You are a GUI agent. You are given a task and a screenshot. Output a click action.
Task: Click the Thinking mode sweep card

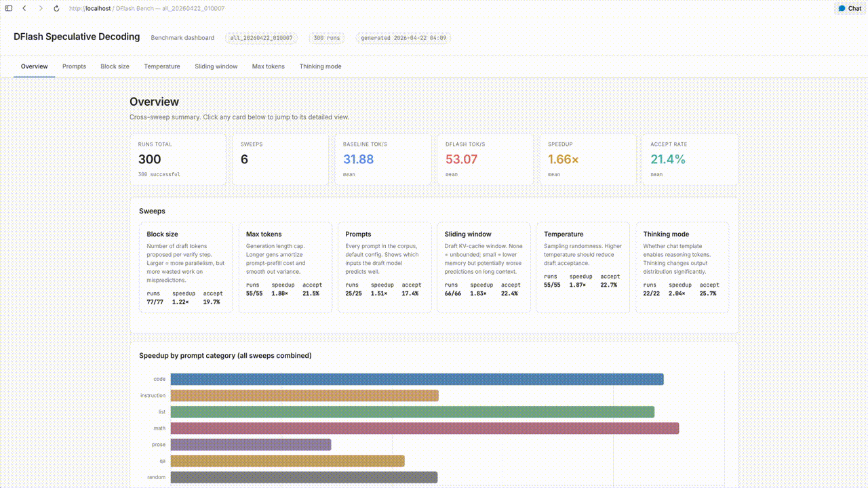[682, 267]
